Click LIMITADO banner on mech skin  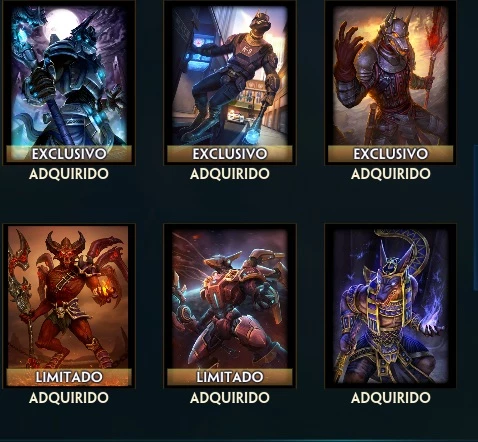(x=230, y=377)
